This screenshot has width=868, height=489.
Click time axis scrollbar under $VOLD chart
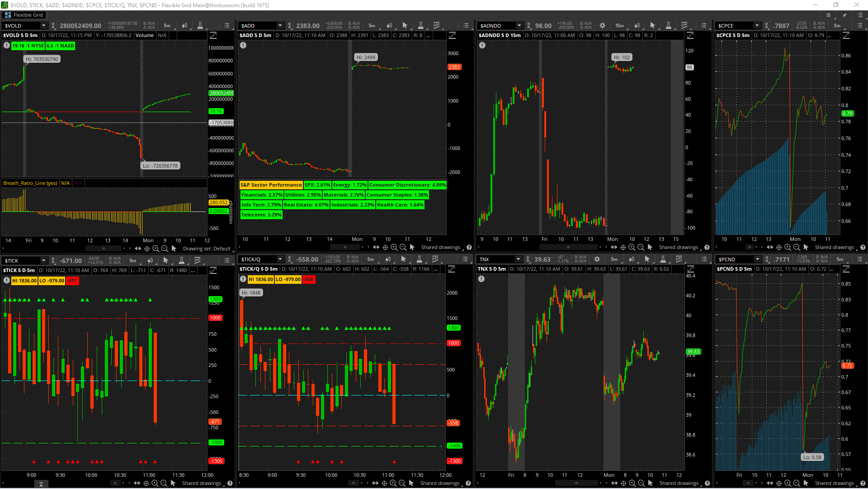point(104,249)
